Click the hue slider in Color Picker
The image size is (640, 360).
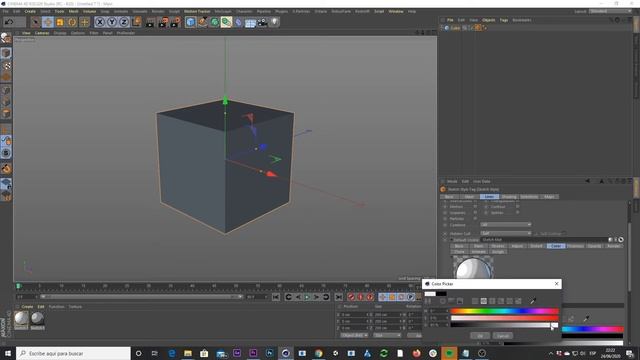coord(504,311)
